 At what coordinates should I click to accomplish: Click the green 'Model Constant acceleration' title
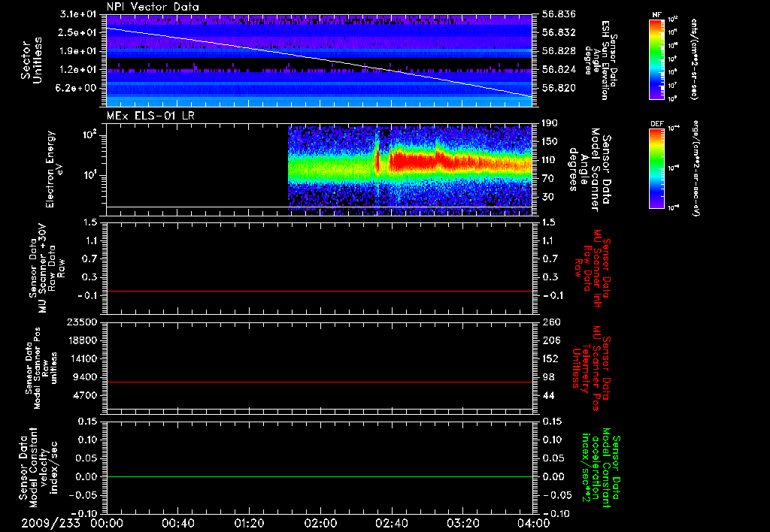coord(601,469)
